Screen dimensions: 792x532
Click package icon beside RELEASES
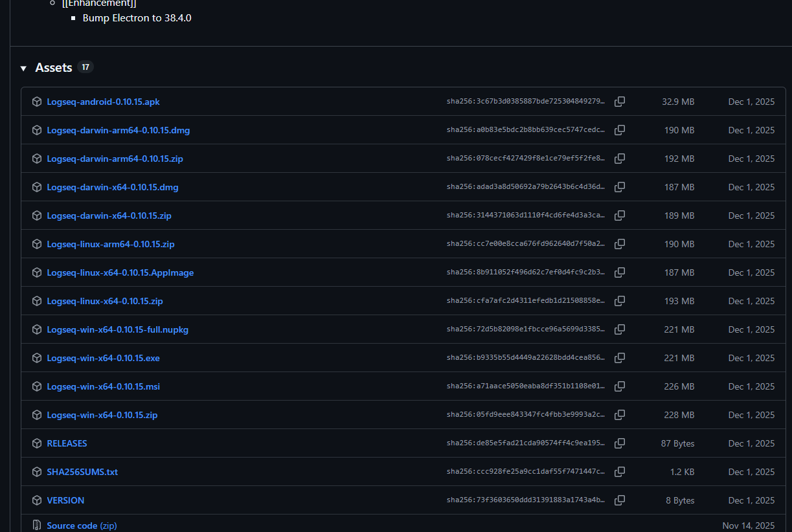(37, 443)
